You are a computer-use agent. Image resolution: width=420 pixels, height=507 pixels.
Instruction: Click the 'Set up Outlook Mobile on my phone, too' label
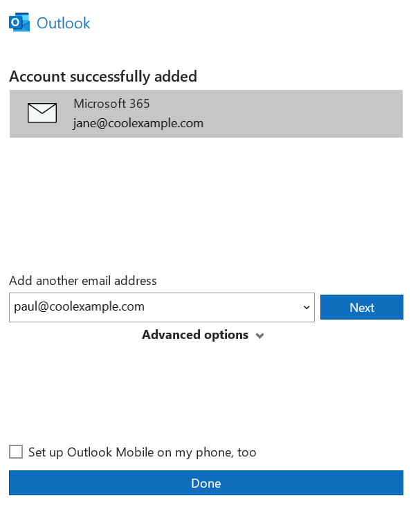[x=142, y=452]
